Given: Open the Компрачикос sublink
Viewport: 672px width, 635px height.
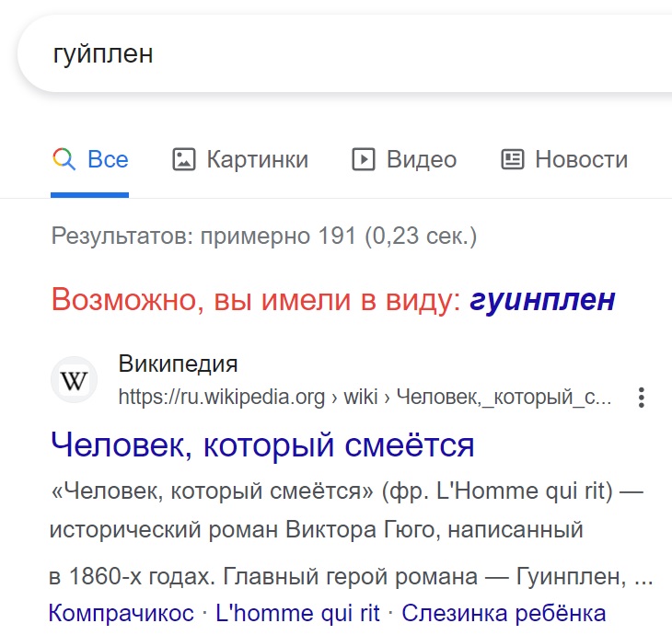Looking at the screenshot, I should [x=122, y=613].
